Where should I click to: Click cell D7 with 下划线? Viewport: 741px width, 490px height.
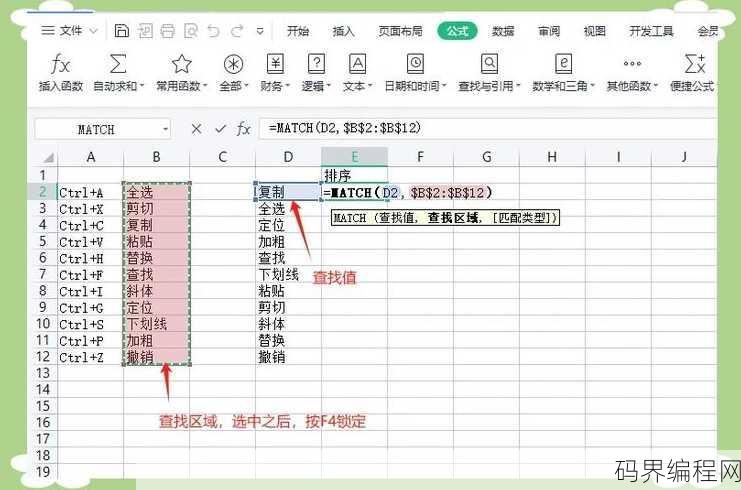[x=288, y=275]
